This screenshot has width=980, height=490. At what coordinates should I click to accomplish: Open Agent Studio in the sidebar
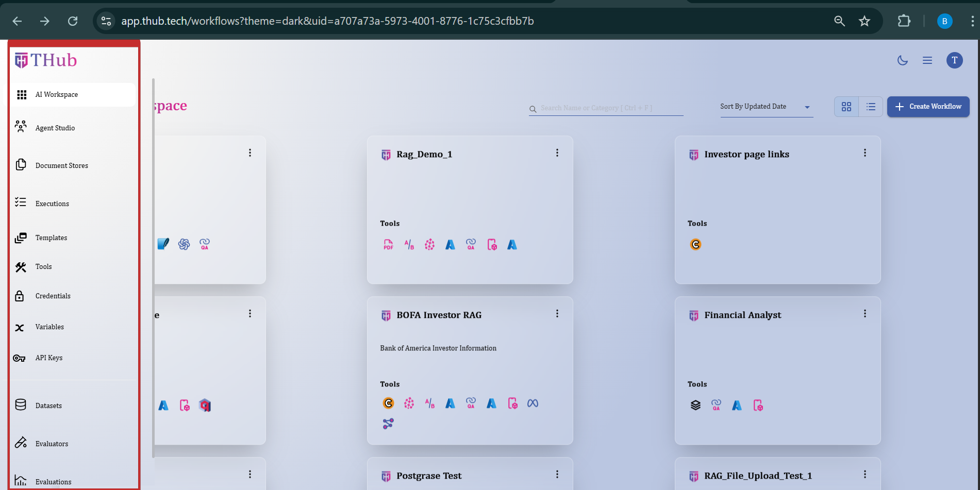pos(55,128)
